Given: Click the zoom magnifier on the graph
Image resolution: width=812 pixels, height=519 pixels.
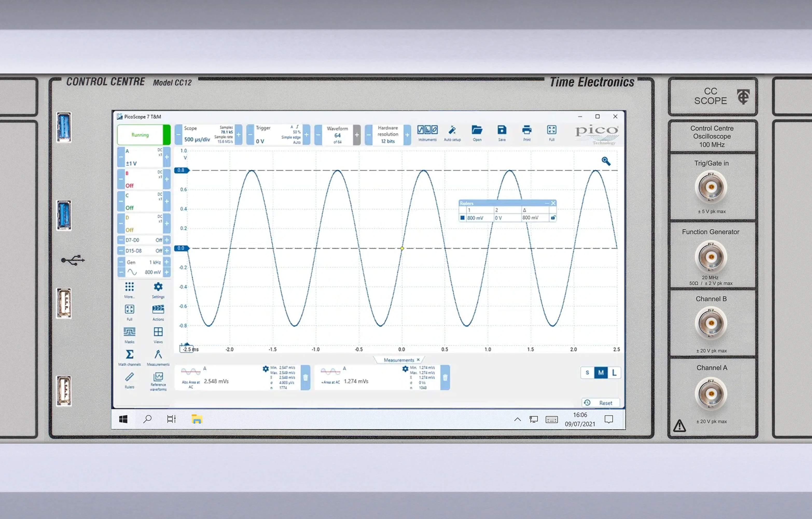Looking at the screenshot, I should tap(606, 161).
